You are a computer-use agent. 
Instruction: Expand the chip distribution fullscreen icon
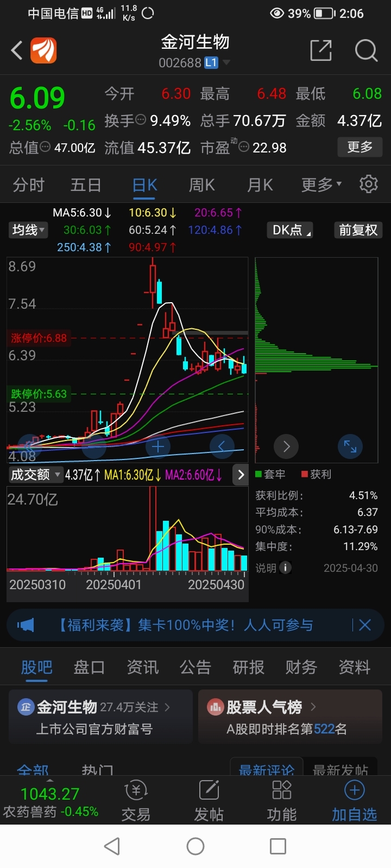pyautogui.click(x=350, y=446)
